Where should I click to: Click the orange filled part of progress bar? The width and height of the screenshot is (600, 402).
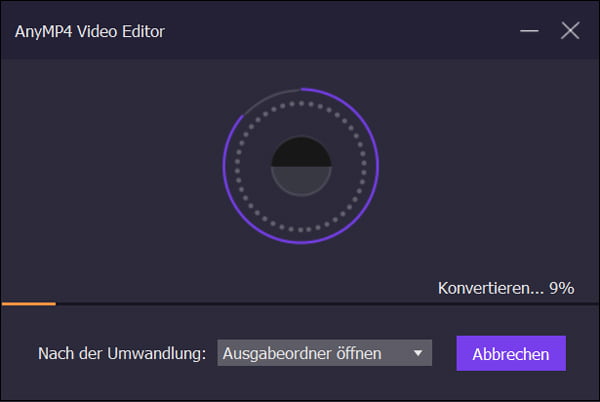pos(28,302)
